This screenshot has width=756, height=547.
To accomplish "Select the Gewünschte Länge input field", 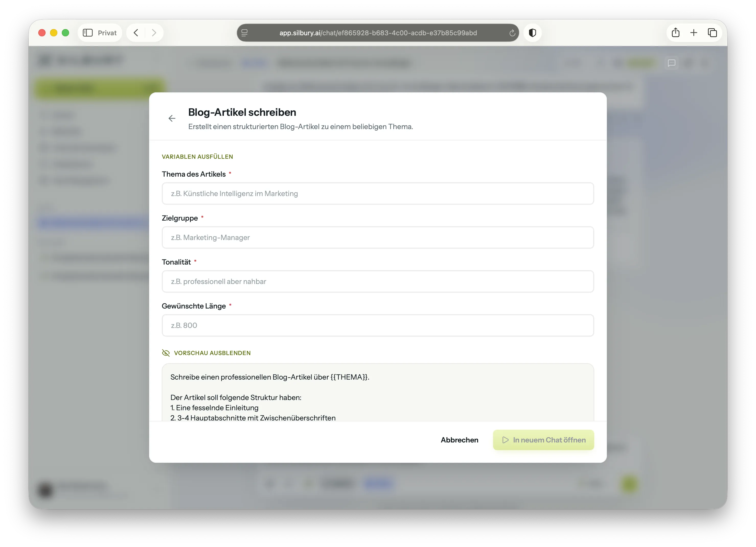I will (378, 325).
